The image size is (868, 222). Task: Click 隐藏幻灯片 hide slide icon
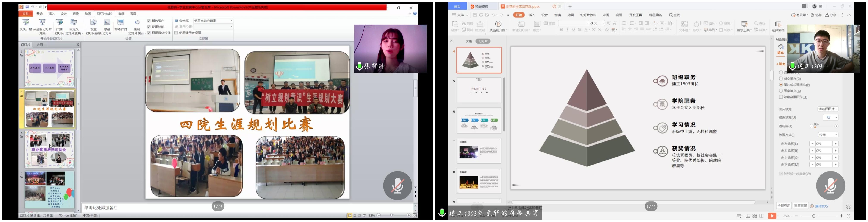[x=107, y=23]
